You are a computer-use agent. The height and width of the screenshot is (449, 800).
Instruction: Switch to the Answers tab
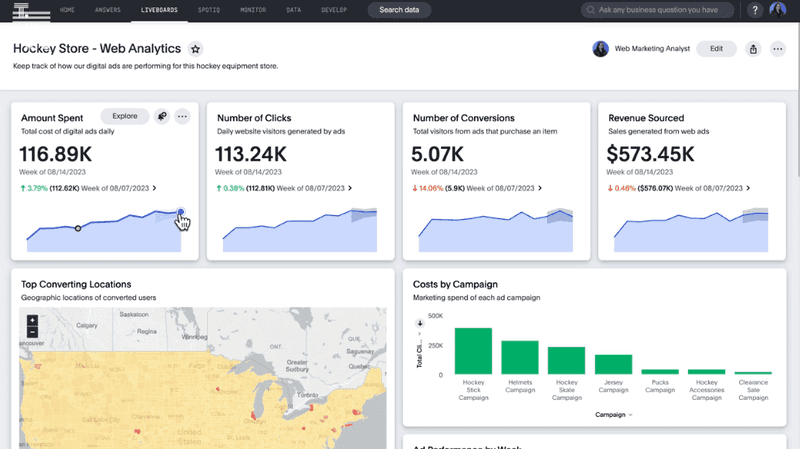click(108, 10)
